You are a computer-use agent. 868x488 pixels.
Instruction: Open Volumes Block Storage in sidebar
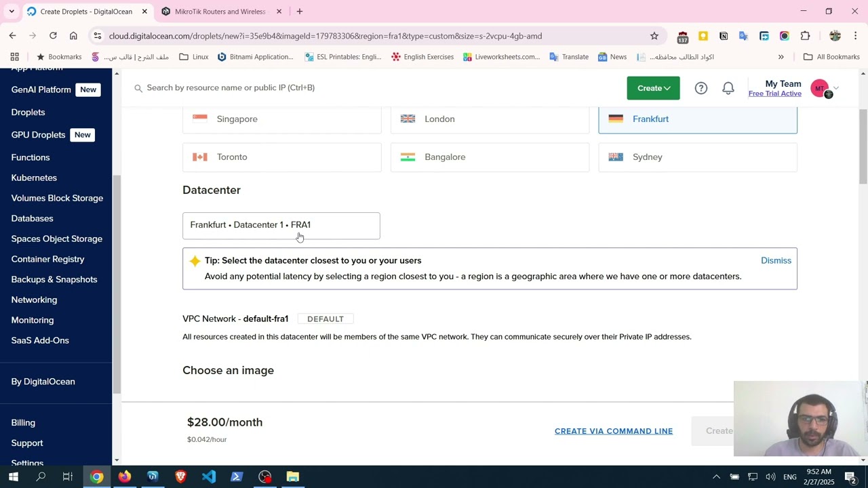pyautogui.click(x=57, y=198)
